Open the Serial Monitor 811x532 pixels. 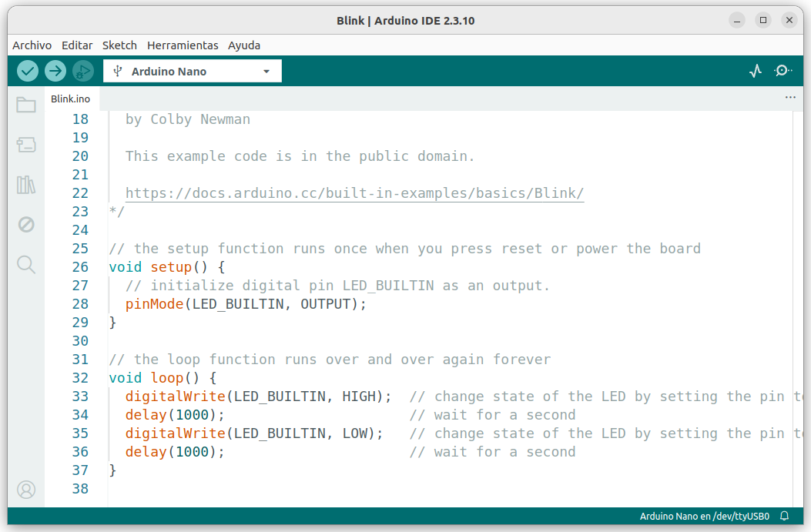click(783, 71)
